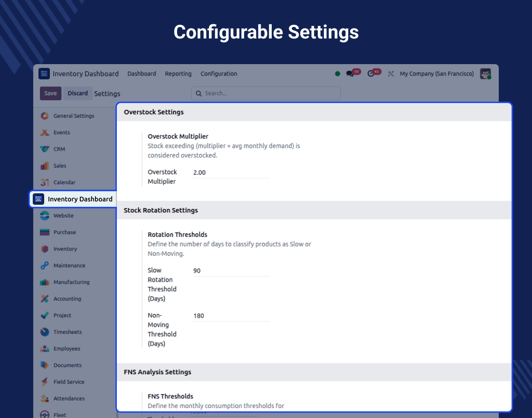Select the Attendances icon
Viewport: 532px width, 418px height.
click(45, 399)
